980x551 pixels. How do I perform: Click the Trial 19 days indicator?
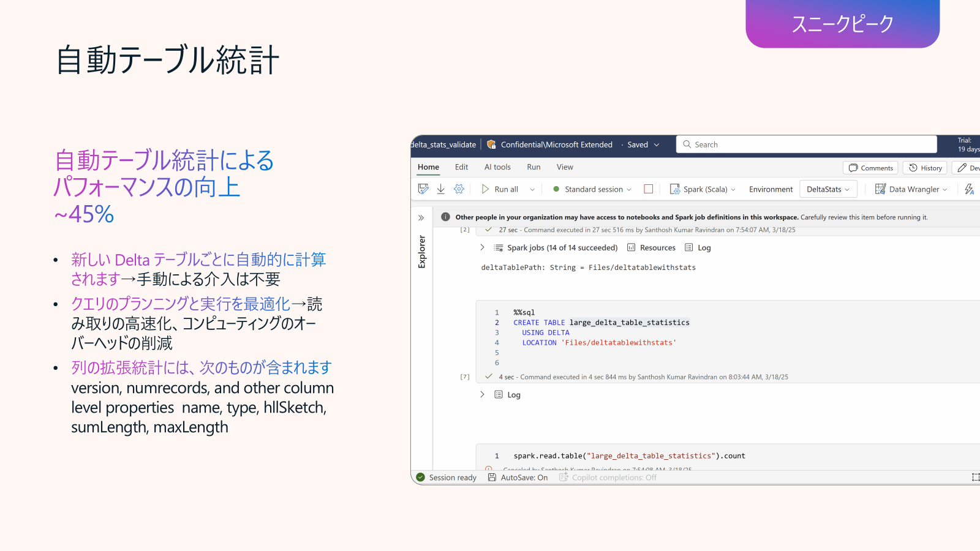968,144
